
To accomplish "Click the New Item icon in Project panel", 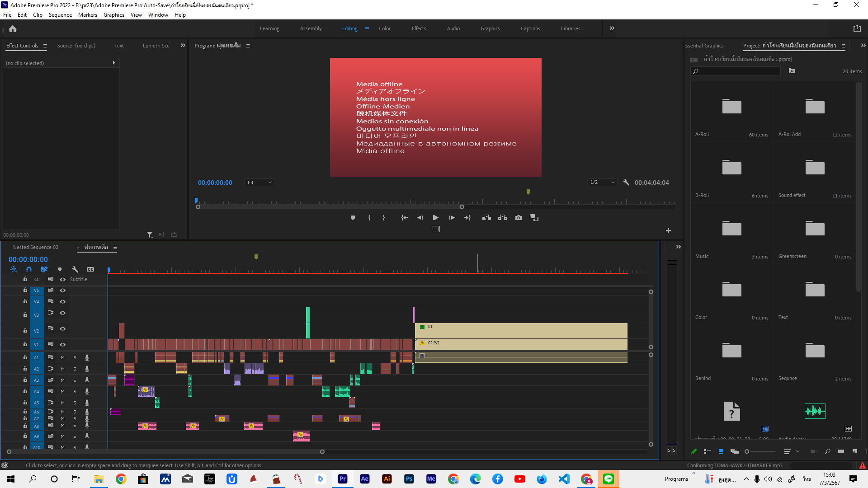I will 854,451.
